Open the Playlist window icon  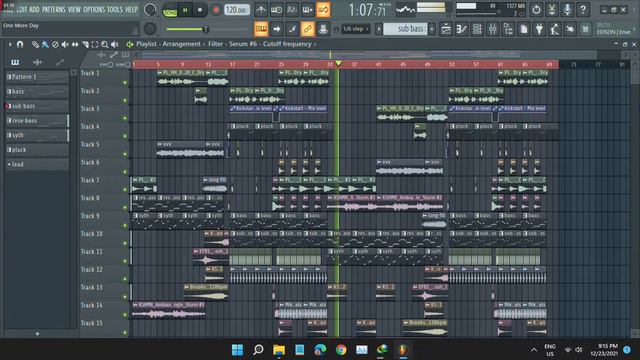pos(446,29)
